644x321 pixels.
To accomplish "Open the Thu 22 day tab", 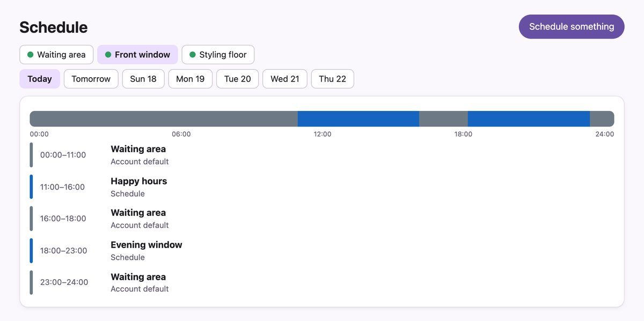I will [x=333, y=79].
